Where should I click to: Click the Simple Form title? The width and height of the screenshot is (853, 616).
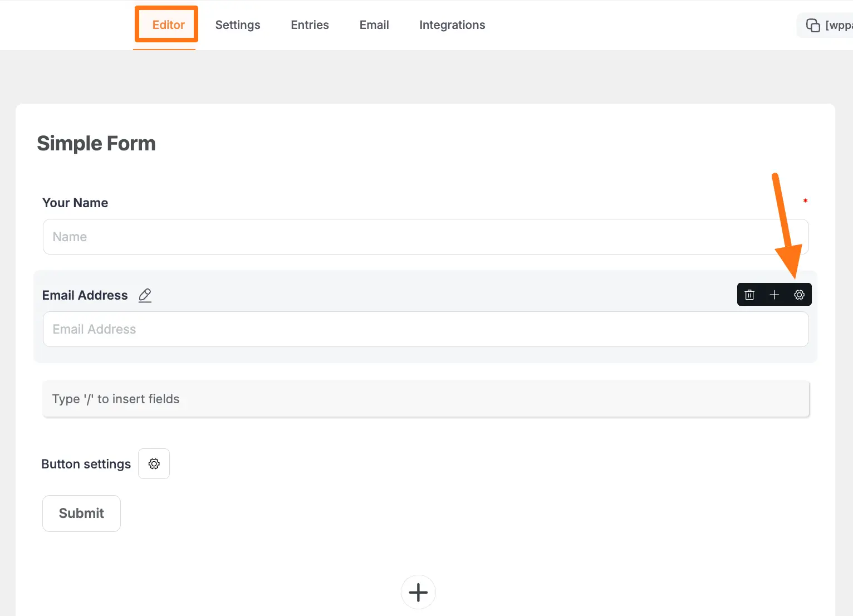[96, 144]
